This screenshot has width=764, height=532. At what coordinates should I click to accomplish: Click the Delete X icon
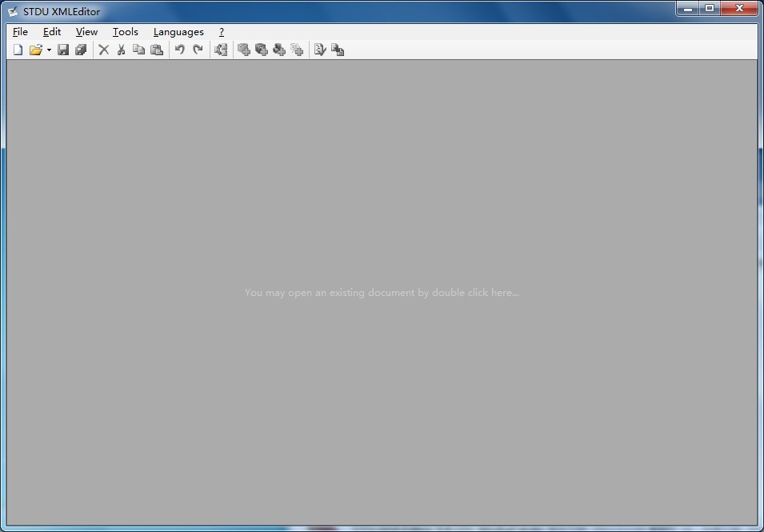tap(103, 50)
